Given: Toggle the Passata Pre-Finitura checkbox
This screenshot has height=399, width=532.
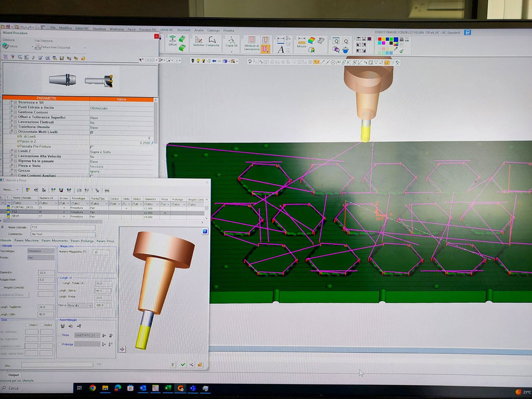Looking at the screenshot, I should (91, 147).
